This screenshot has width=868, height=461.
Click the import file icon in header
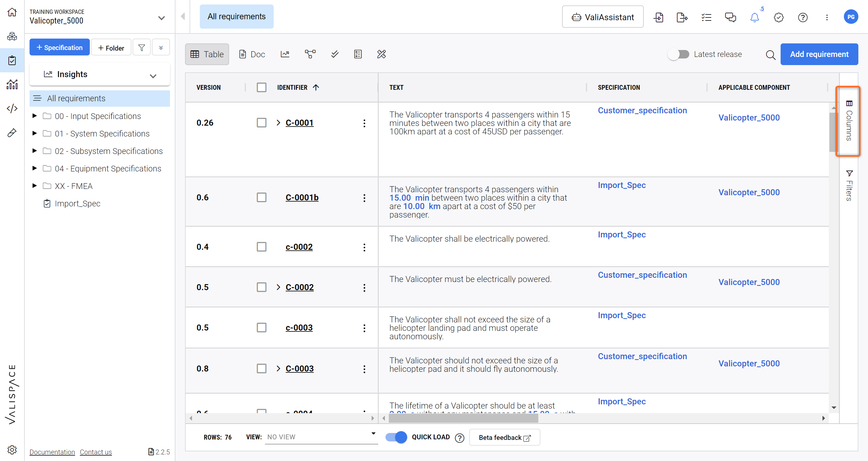pos(659,17)
